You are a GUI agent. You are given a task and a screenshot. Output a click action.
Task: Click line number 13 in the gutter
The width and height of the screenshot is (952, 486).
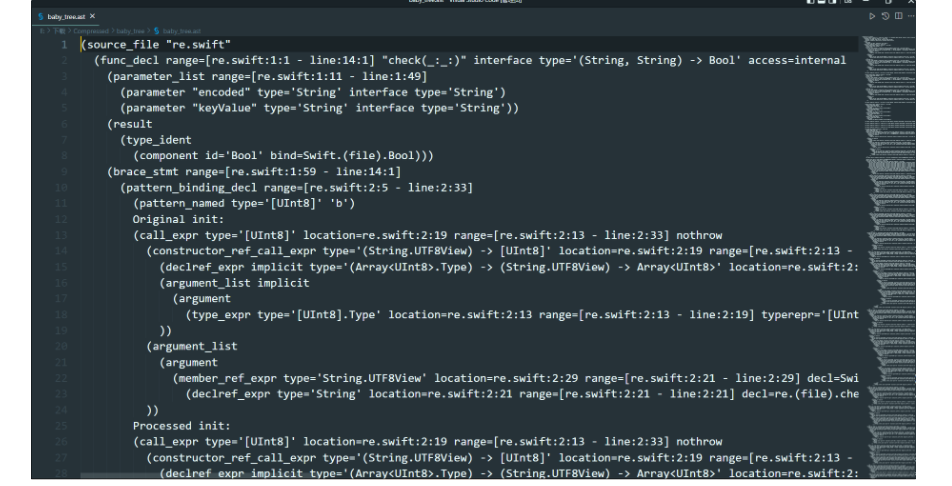[61, 235]
